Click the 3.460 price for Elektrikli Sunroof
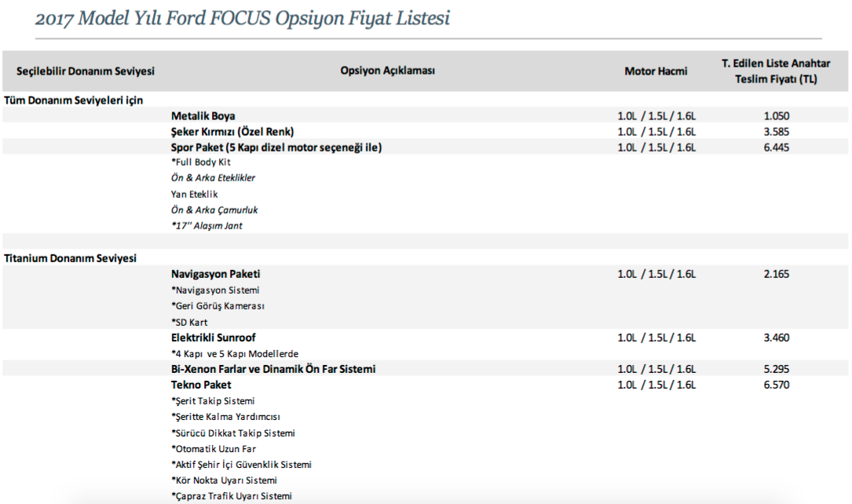This screenshot has width=852, height=504. (x=776, y=338)
